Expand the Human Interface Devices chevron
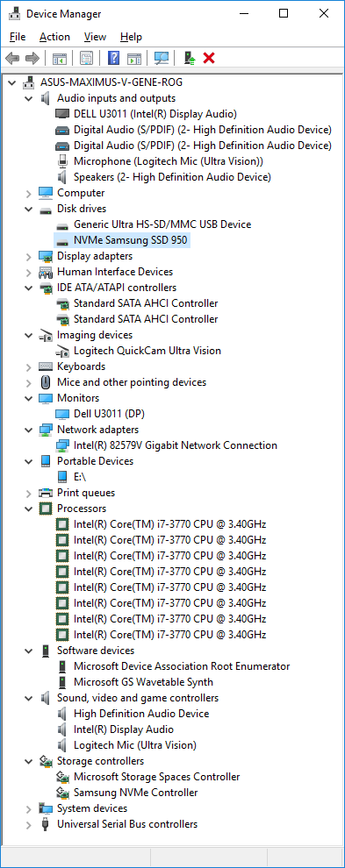The height and width of the screenshot is (868, 345). 28,272
